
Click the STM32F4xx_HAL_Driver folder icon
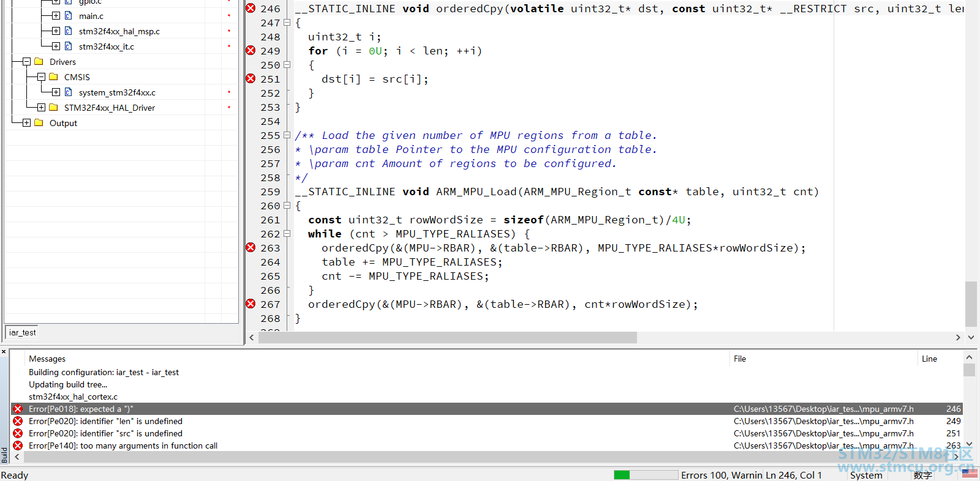click(53, 108)
